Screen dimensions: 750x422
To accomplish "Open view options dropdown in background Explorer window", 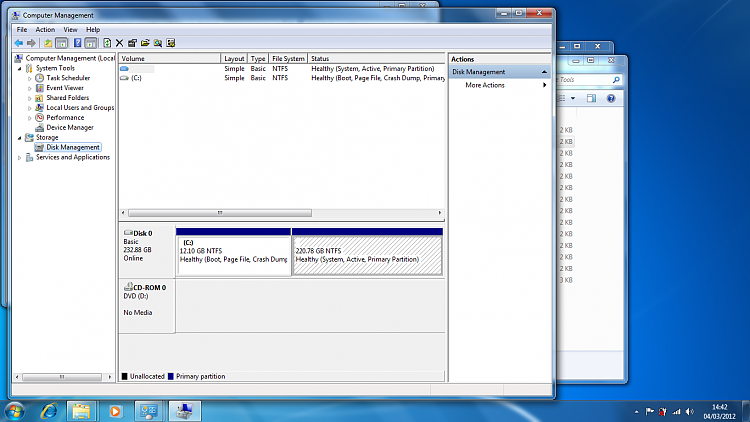I will point(573,99).
